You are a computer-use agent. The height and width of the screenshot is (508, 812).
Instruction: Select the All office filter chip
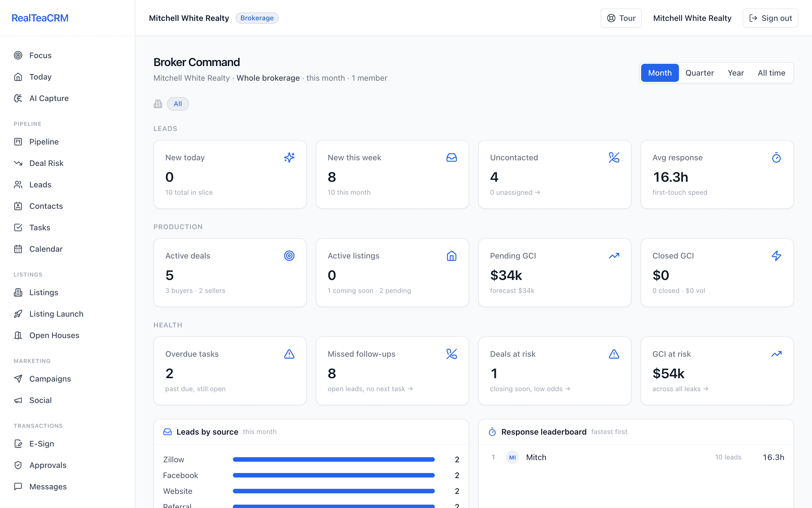[x=178, y=104]
